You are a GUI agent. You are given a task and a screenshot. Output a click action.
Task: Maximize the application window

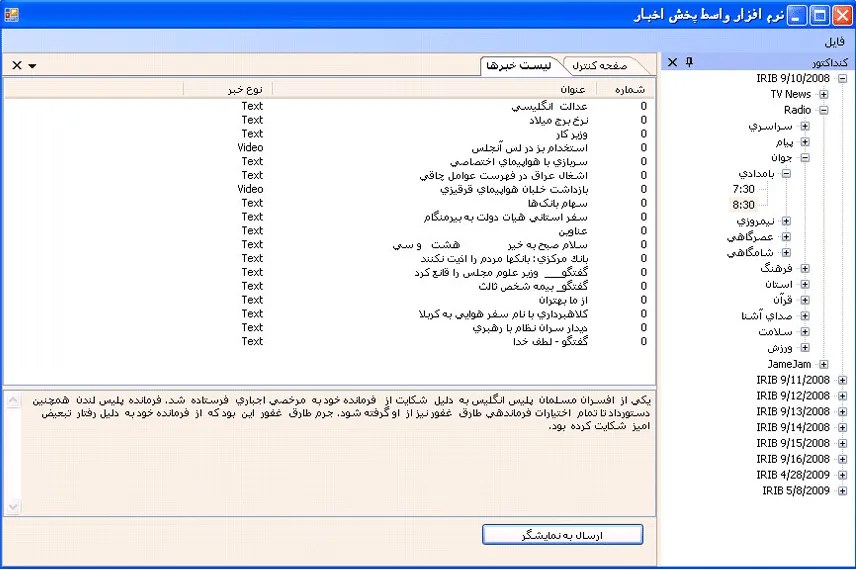coord(819,15)
